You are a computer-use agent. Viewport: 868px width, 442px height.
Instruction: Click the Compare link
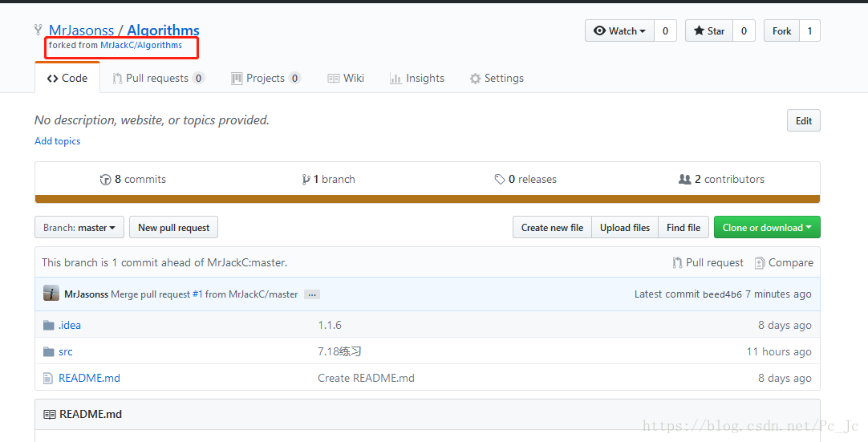784,262
